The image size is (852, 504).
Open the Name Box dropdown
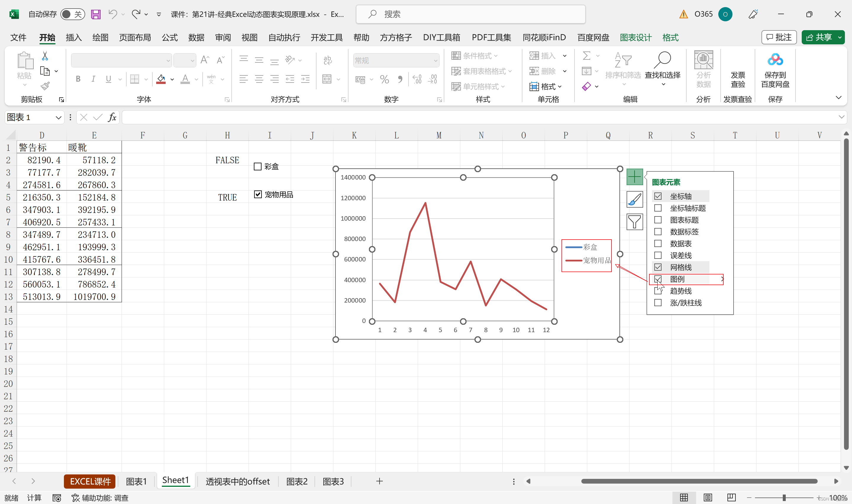click(58, 117)
